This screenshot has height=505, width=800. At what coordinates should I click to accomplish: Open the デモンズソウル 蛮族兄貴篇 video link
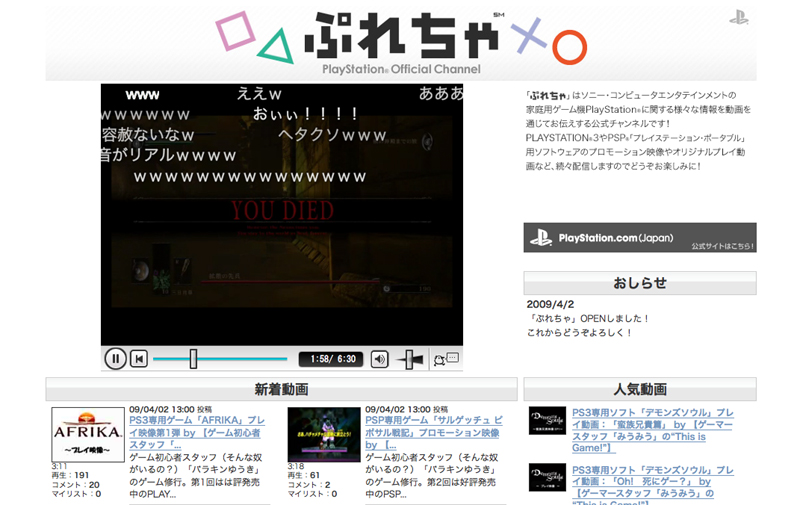point(652,430)
